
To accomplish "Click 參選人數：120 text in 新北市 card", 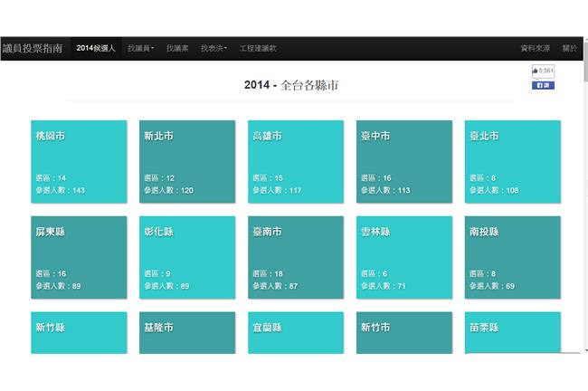I will [x=169, y=190].
